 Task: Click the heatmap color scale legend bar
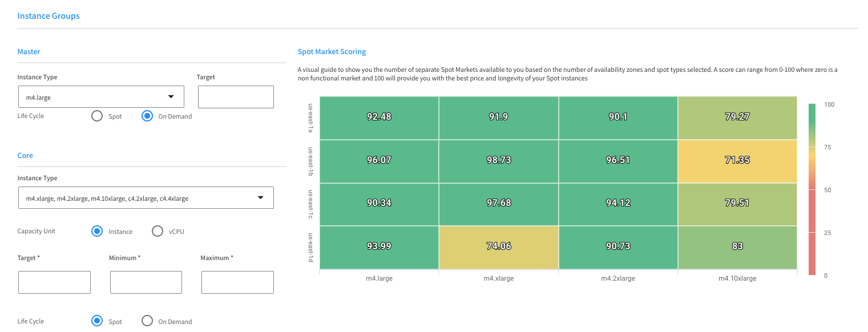coord(812,189)
